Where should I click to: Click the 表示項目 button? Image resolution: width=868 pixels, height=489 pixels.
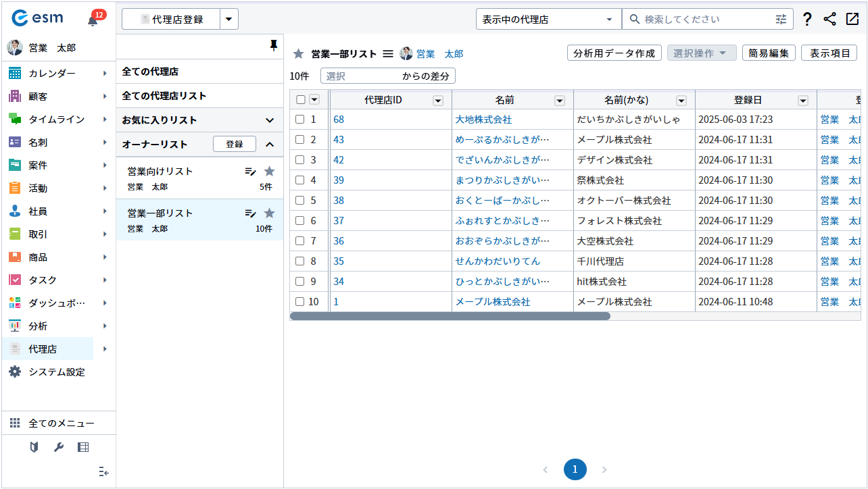tap(829, 53)
